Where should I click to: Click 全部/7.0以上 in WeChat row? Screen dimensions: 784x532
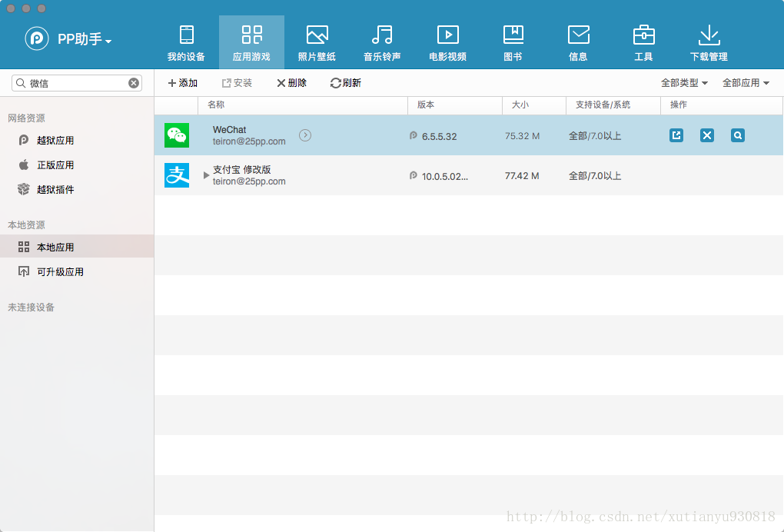595,136
